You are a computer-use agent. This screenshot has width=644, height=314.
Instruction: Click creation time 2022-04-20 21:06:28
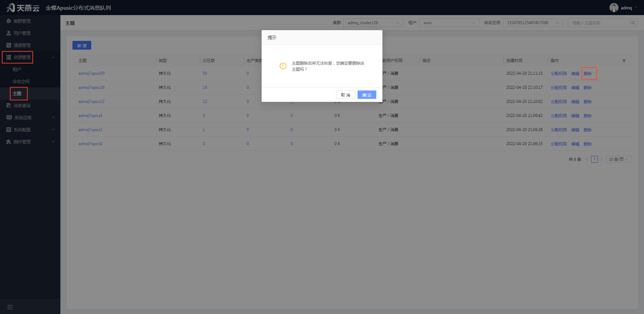(524, 130)
